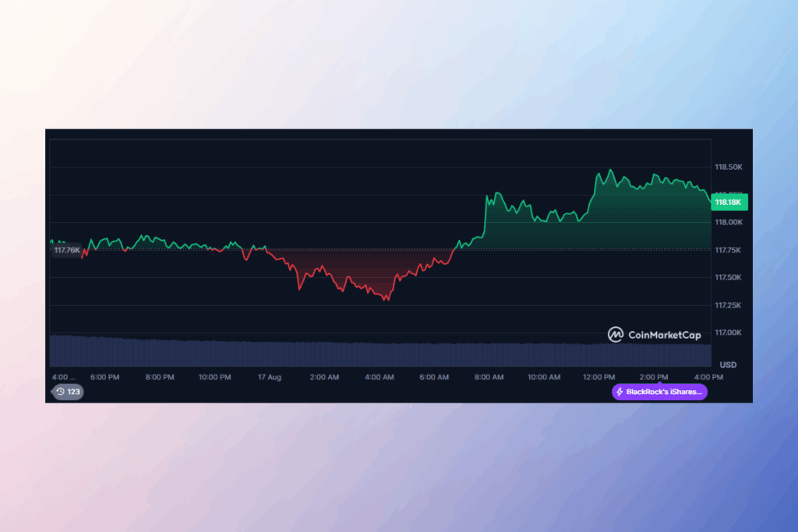The width and height of the screenshot is (798, 532).
Task: Click the 10:00 PM time axis label
Action: (x=215, y=377)
